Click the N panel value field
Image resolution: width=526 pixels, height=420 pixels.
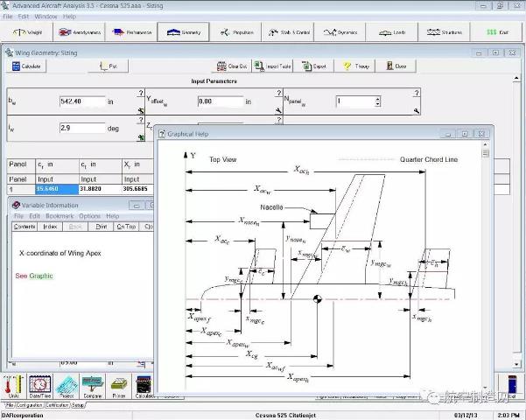click(x=355, y=101)
